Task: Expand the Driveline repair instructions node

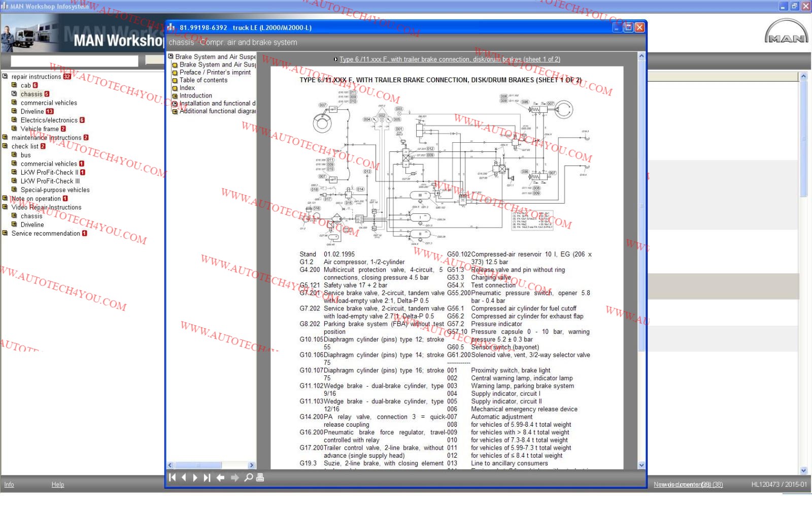Action: (14, 111)
